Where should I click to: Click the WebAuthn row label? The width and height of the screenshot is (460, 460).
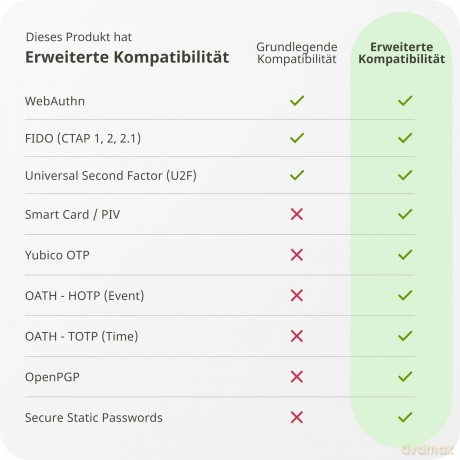tap(55, 101)
